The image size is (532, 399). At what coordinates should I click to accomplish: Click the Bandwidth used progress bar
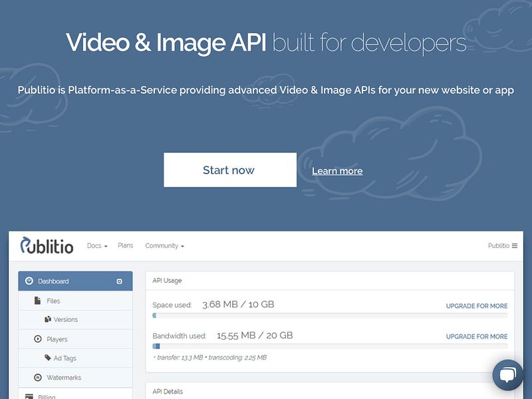(x=330, y=346)
